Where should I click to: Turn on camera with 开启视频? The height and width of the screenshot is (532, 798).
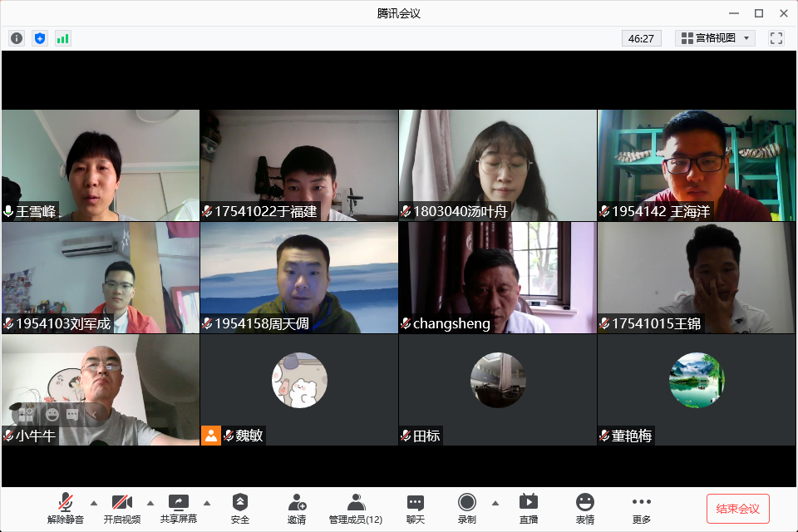122,508
